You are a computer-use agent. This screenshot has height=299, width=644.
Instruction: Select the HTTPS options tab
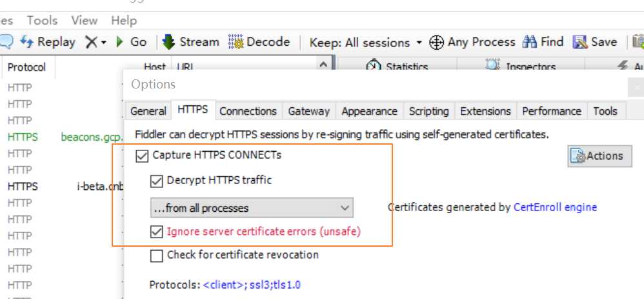coord(193,110)
